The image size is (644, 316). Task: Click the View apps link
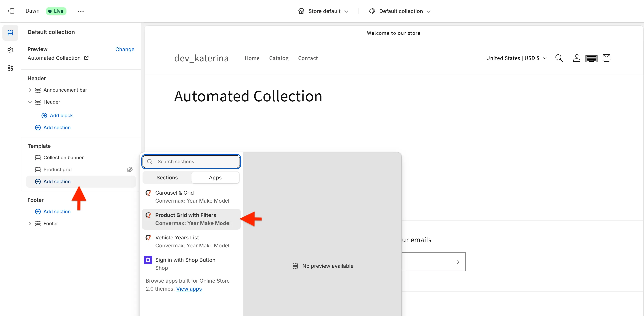[189, 289]
